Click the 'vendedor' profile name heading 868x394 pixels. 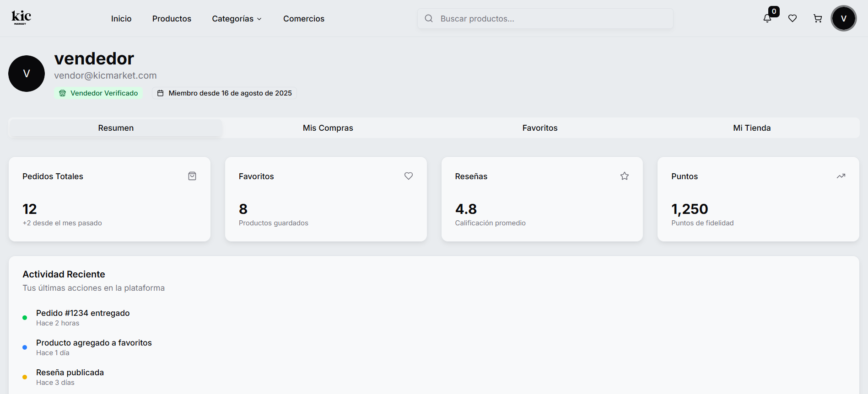coord(94,59)
